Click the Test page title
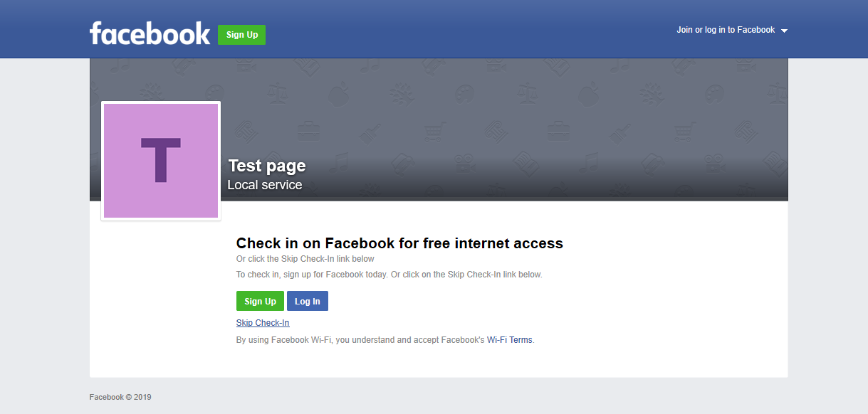 point(267,166)
